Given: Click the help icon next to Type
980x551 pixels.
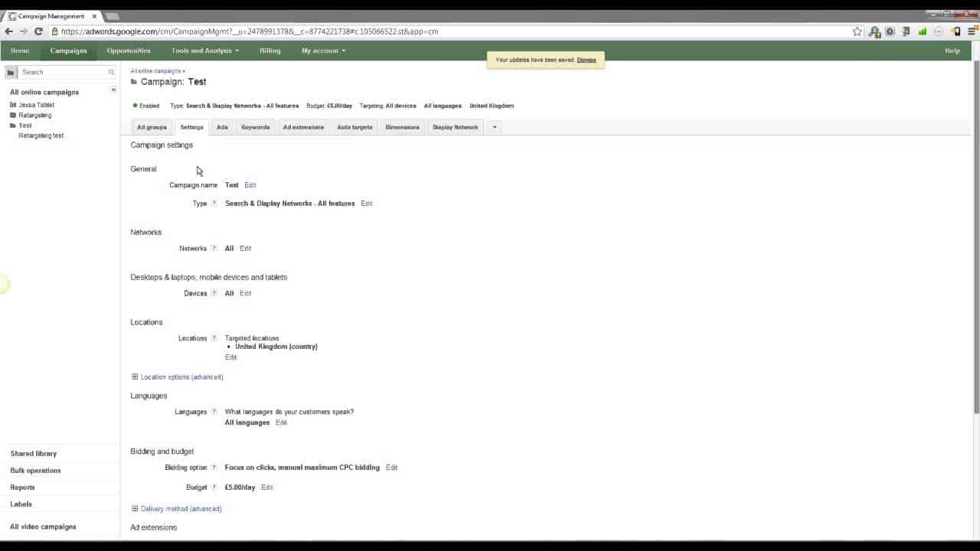Looking at the screenshot, I should (x=214, y=204).
